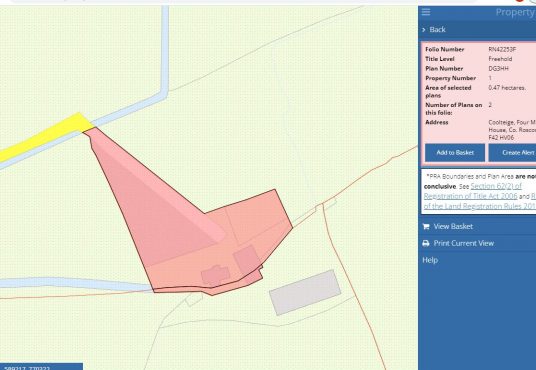Click the Create Alert button
Viewport: 536px width, 370px height.
tap(512, 153)
